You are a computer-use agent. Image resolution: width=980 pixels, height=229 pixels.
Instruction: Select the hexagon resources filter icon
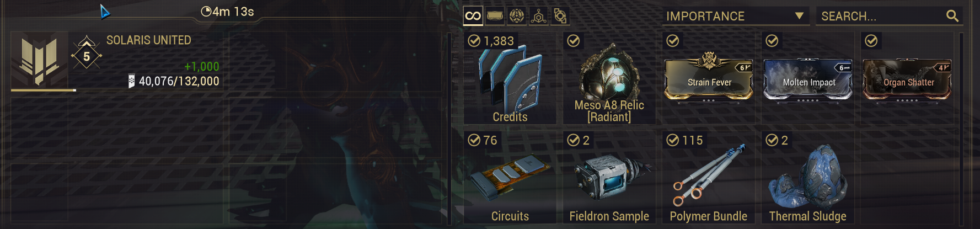(x=539, y=16)
